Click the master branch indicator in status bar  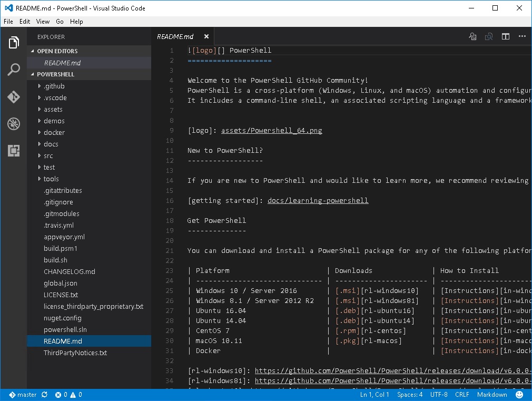pos(23,395)
